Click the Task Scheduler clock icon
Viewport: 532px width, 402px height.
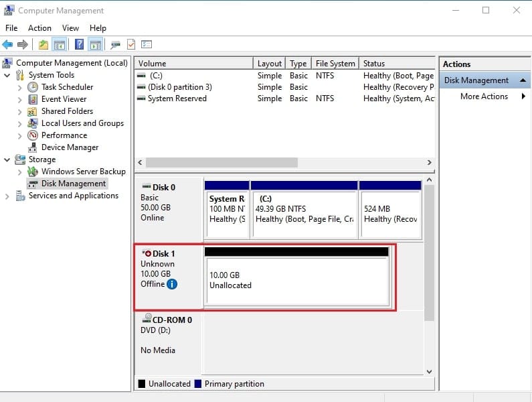click(x=33, y=87)
